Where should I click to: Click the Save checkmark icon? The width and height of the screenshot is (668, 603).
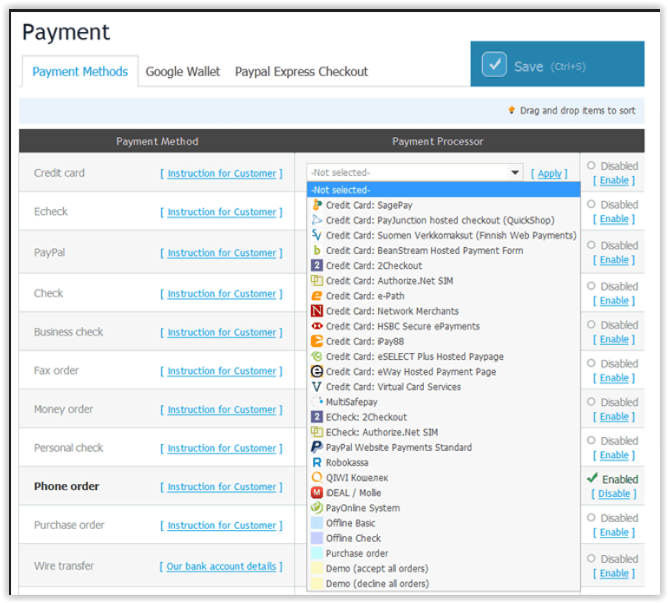tap(494, 64)
